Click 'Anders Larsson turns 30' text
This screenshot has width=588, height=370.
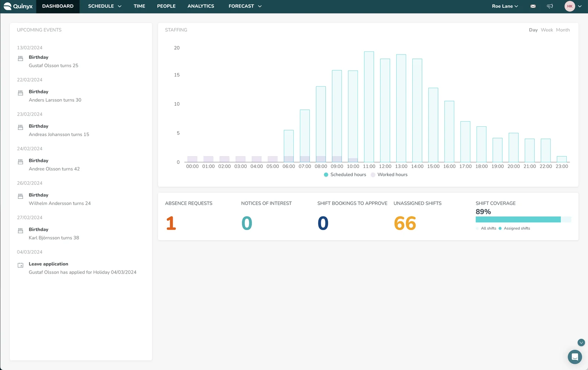[55, 100]
